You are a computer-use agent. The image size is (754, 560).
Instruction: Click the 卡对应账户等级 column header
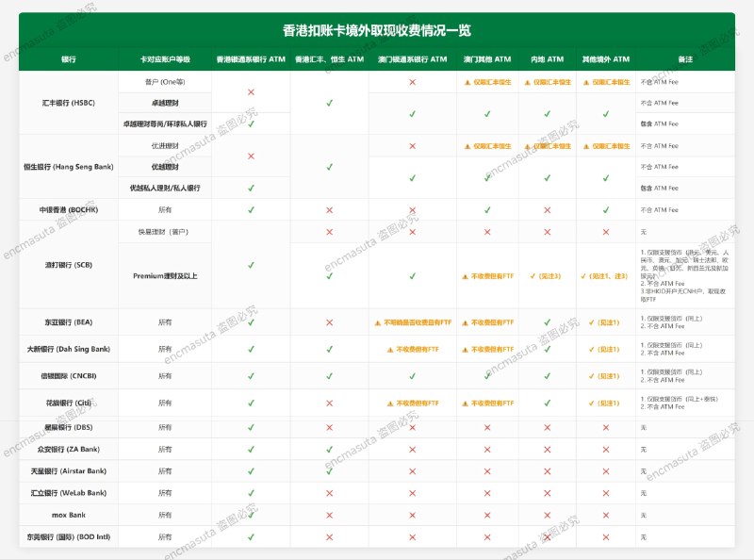165,59
